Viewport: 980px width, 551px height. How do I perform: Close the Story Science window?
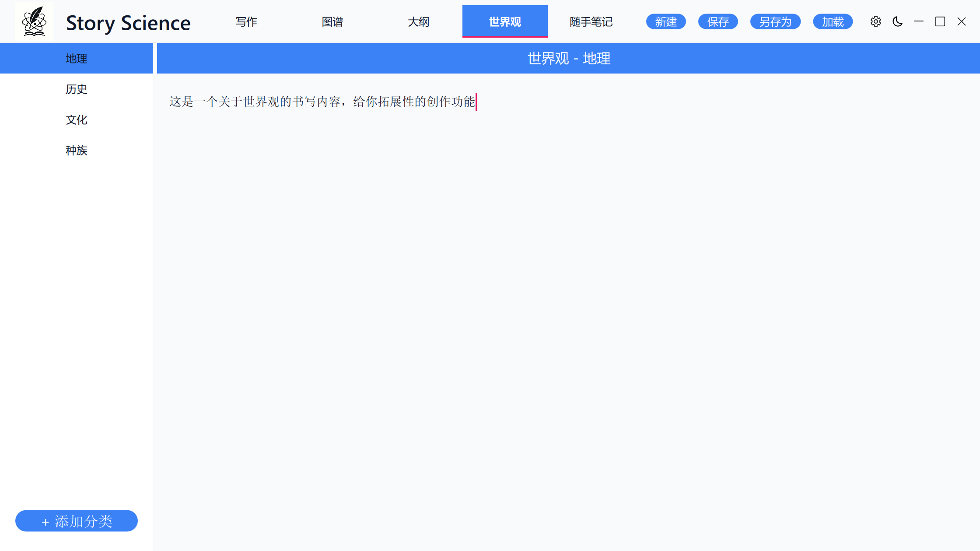click(x=961, y=21)
